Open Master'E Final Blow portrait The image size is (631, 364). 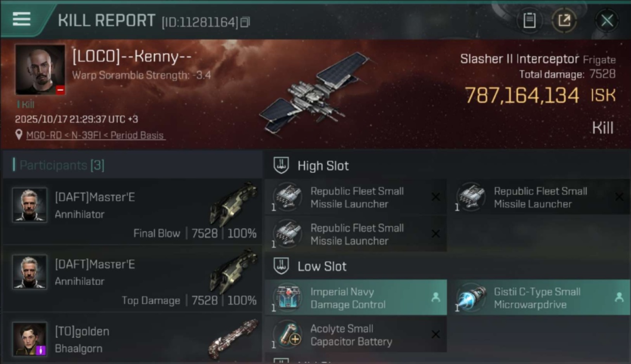click(30, 205)
